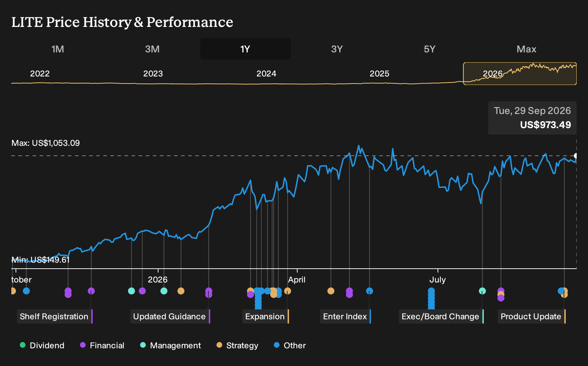
Task: Click the Product Update event label
Action: click(531, 316)
